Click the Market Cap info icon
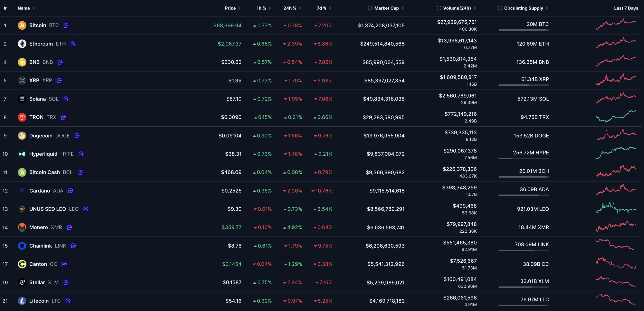 point(370,8)
